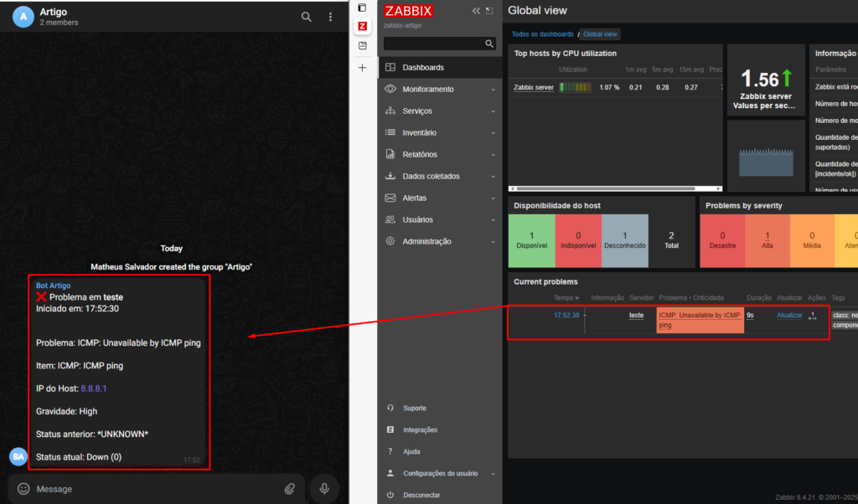Screen dimensions: 858x504
Task: Click the BA bot avatar beside the message
Action: tap(18, 456)
